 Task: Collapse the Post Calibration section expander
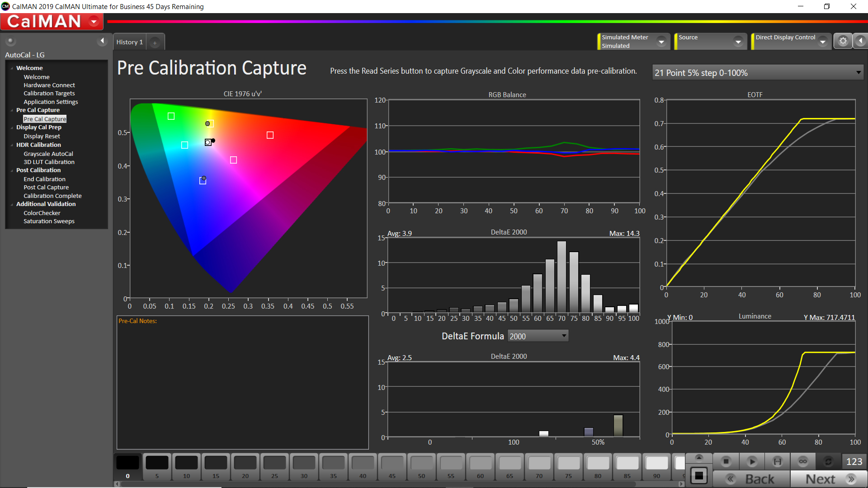[x=12, y=170]
